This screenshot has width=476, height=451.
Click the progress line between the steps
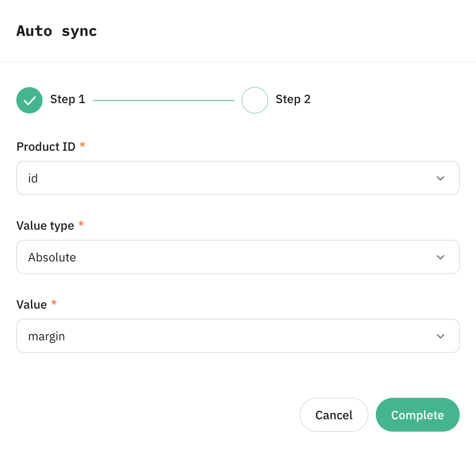pos(163,100)
